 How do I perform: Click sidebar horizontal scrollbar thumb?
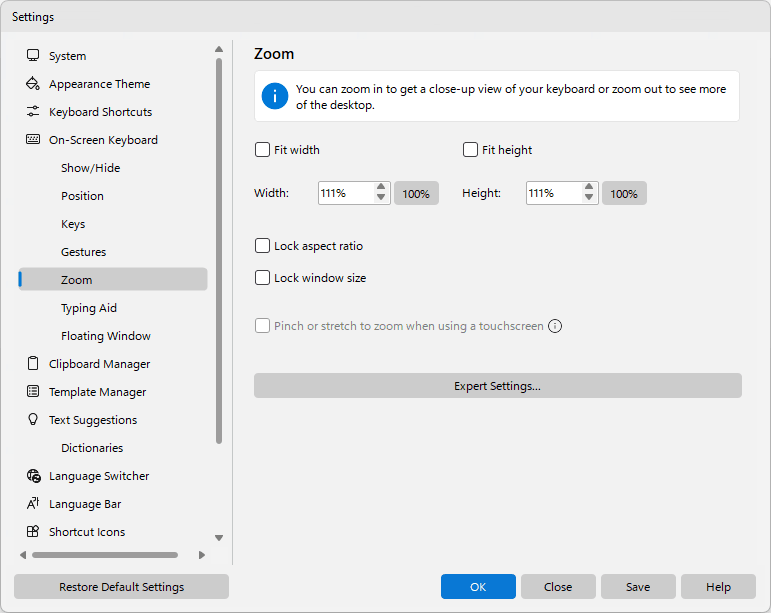105,555
